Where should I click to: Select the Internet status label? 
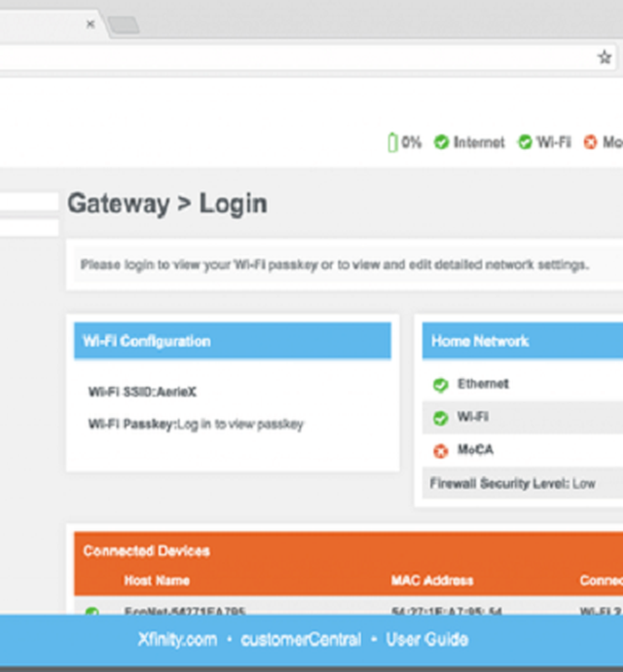[479, 142]
